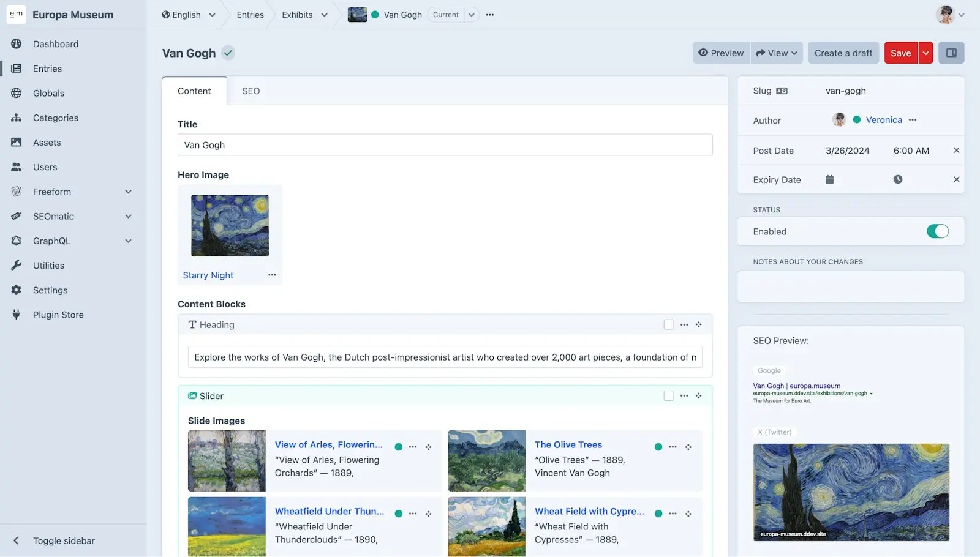Clear the Expiry Date value

[956, 179]
